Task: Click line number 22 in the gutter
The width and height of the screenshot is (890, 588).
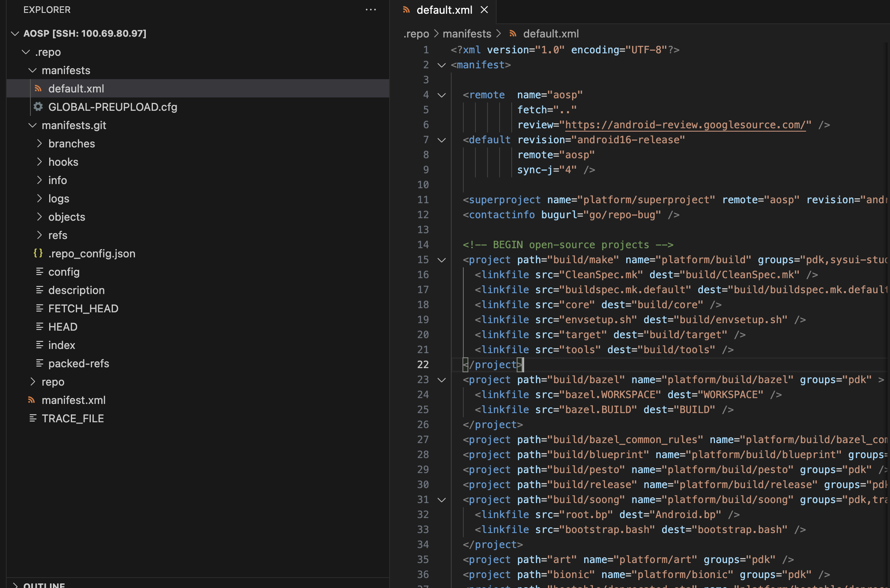Action: [x=423, y=365]
